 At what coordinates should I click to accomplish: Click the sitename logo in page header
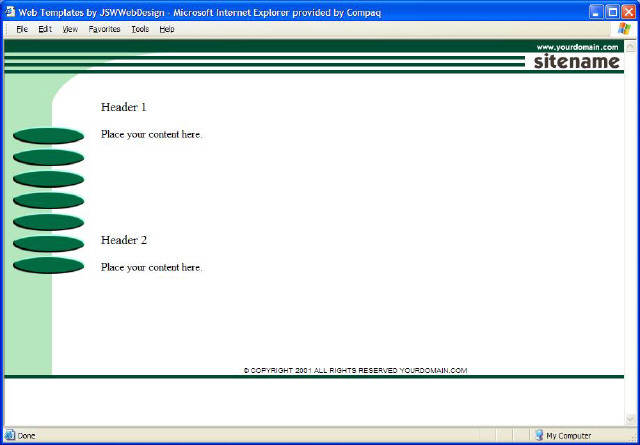pos(576,61)
